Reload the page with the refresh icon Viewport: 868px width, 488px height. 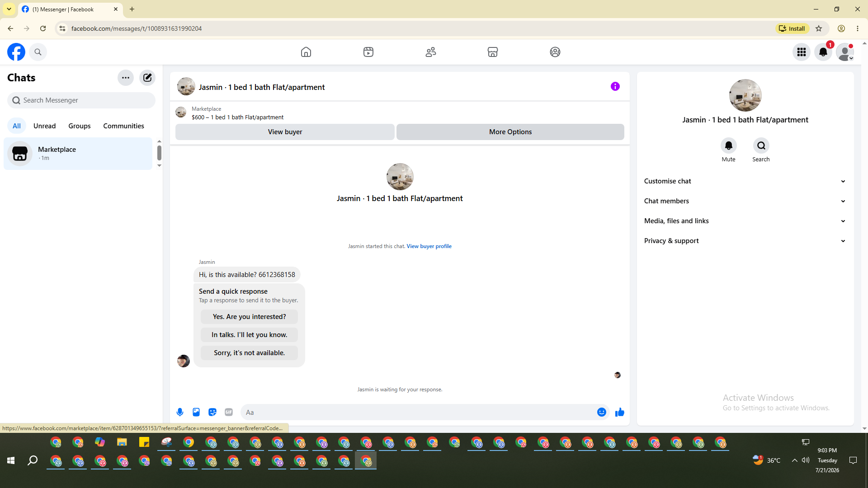pos(43,28)
